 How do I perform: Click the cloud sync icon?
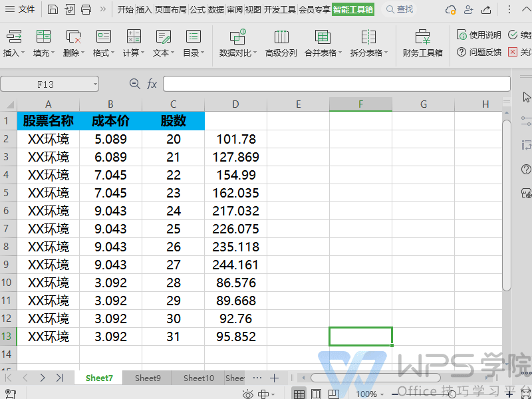click(451, 9)
